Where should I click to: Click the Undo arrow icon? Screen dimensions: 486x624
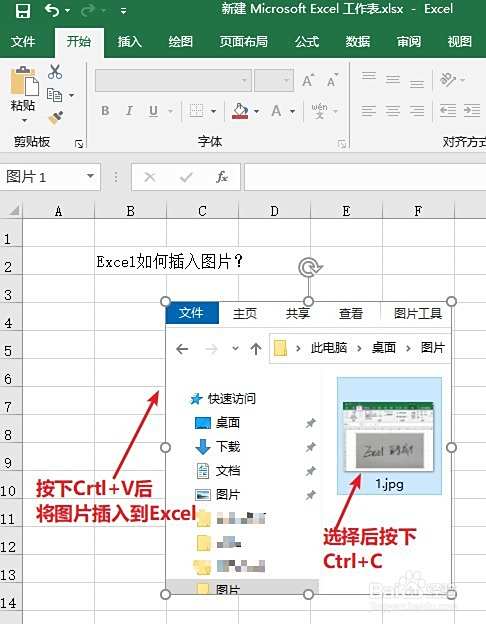point(52,10)
